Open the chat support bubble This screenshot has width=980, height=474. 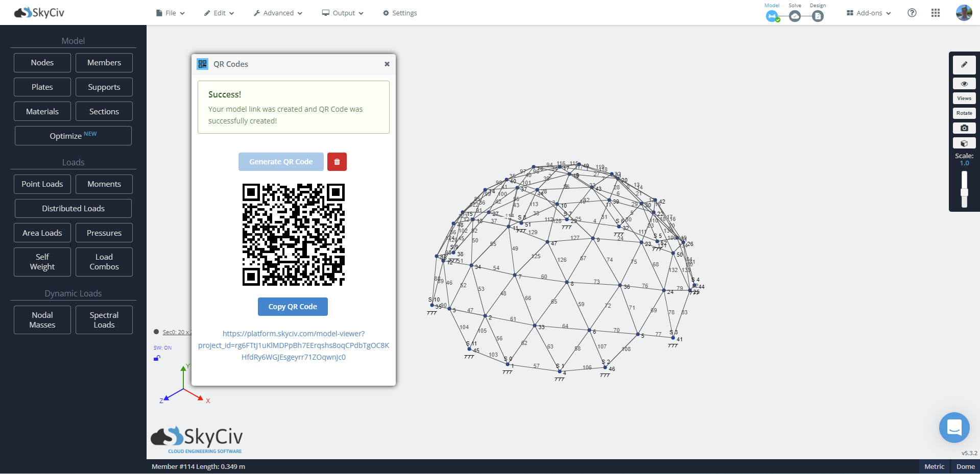(954, 428)
